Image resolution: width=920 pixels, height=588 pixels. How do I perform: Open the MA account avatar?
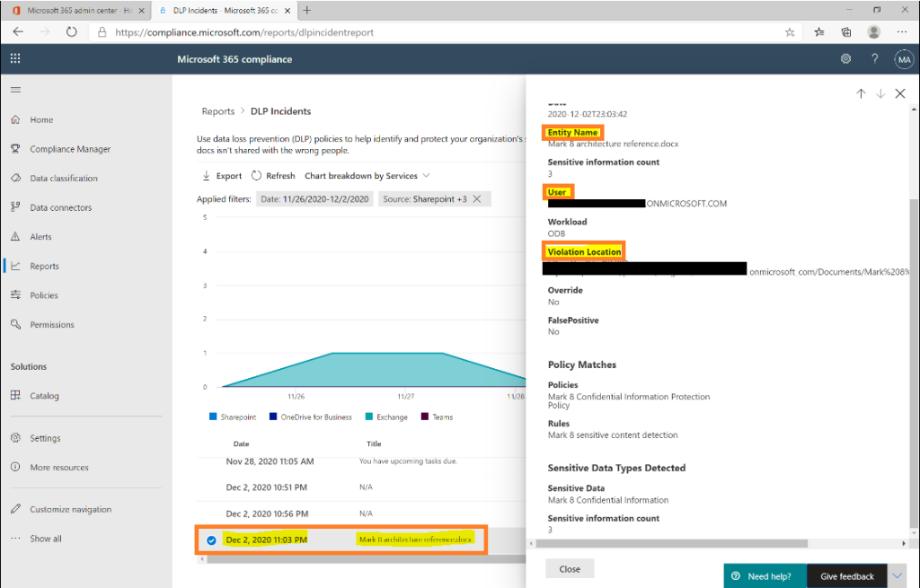[904, 59]
